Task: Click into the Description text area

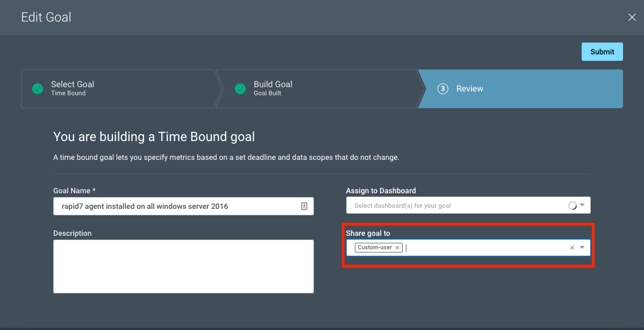Action: pyautogui.click(x=183, y=266)
